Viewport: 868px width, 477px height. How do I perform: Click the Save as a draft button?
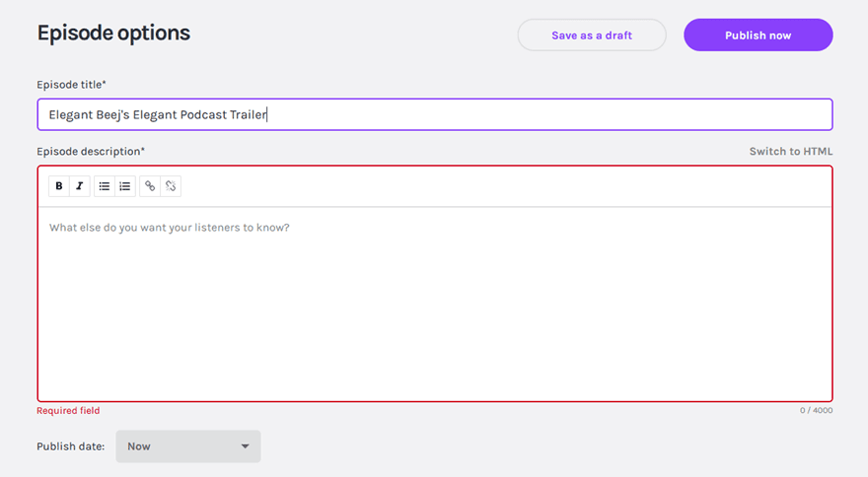(592, 35)
